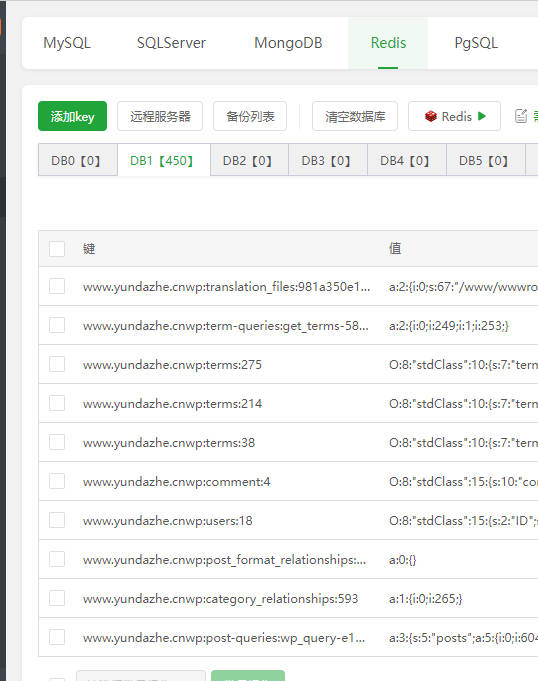538x681 pixels.
Task: Open the PgSQL tab
Action: pos(476,43)
